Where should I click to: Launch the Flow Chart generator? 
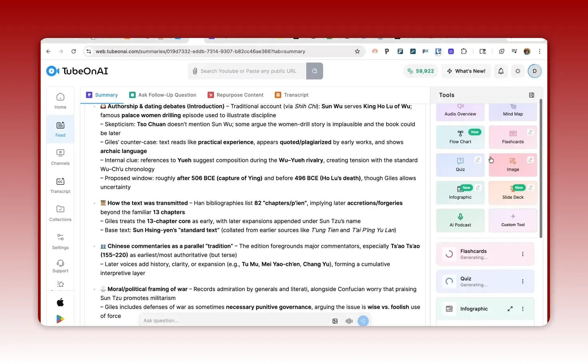pyautogui.click(x=460, y=138)
